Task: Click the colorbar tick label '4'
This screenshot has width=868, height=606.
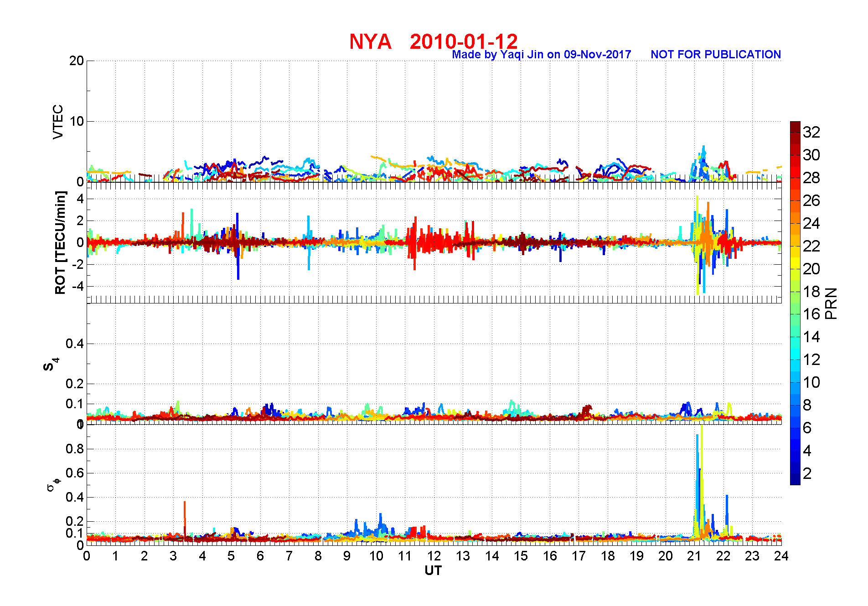Action: (x=807, y=451)
